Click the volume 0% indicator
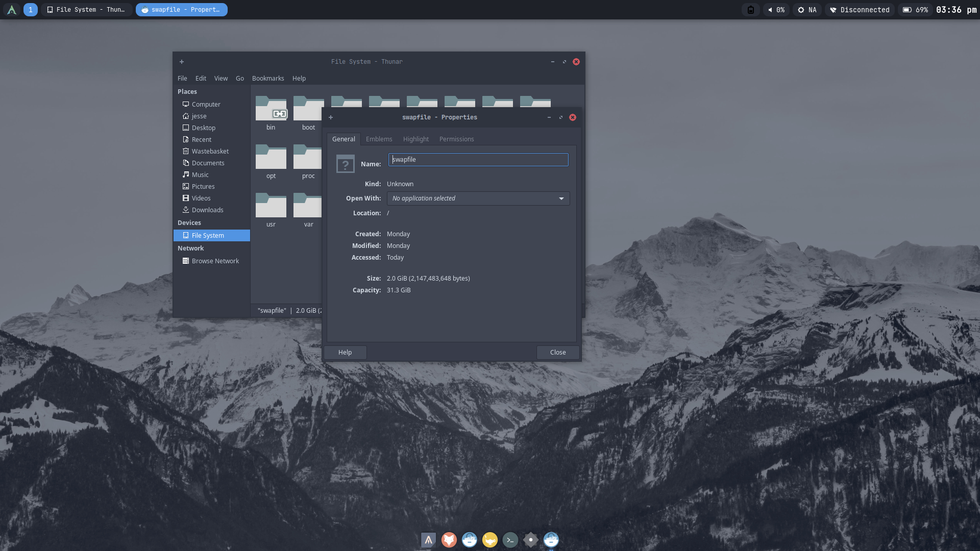 point(776,10)
